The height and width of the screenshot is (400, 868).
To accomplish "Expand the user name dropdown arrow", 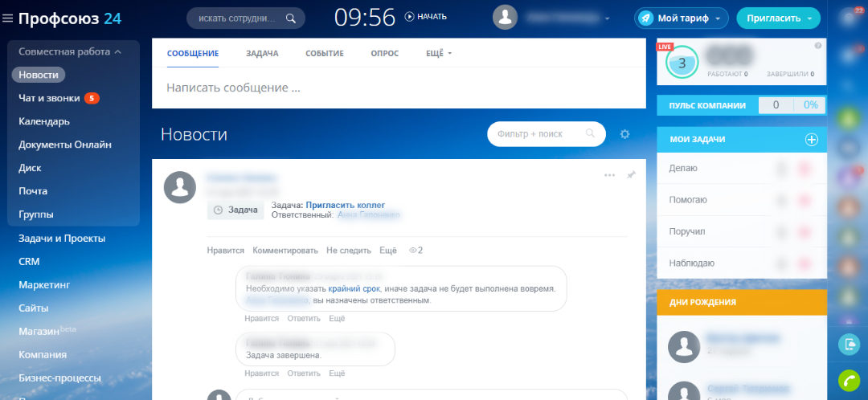I will tap(608, 18).
